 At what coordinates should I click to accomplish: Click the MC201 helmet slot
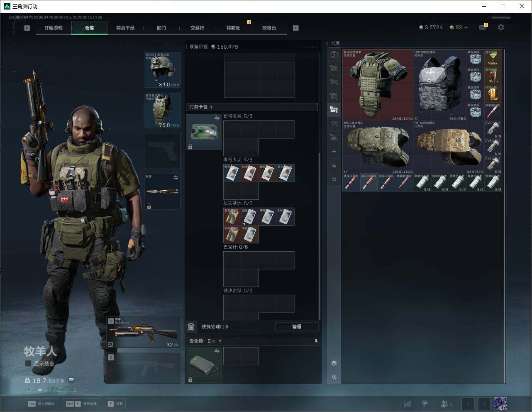click(162, 70)
